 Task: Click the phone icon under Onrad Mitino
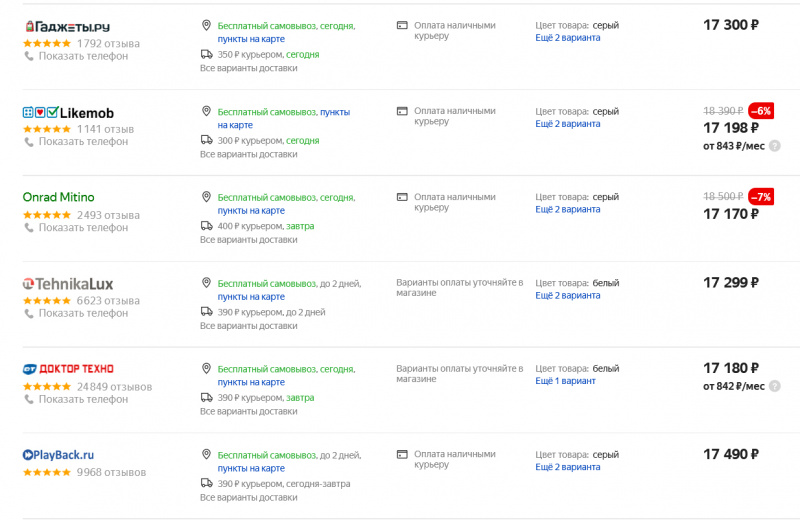tap(29, 227)
